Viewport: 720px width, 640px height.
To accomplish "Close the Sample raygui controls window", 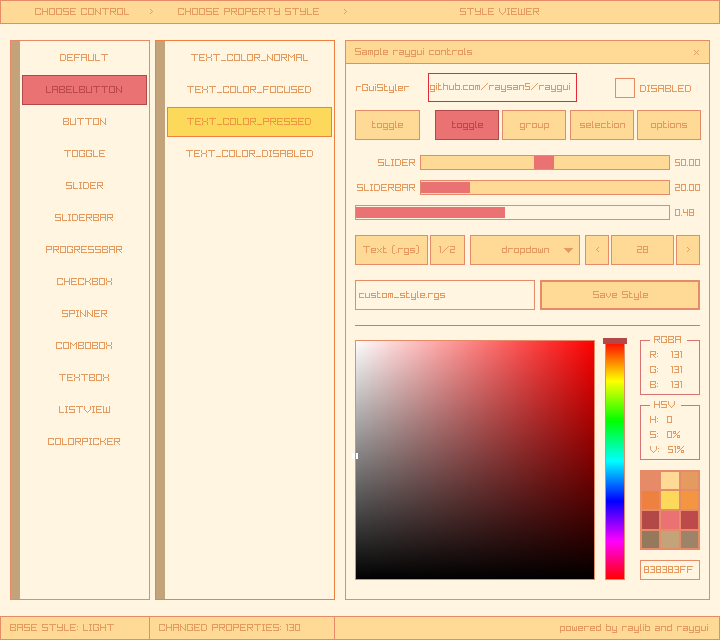I will 696,52.
